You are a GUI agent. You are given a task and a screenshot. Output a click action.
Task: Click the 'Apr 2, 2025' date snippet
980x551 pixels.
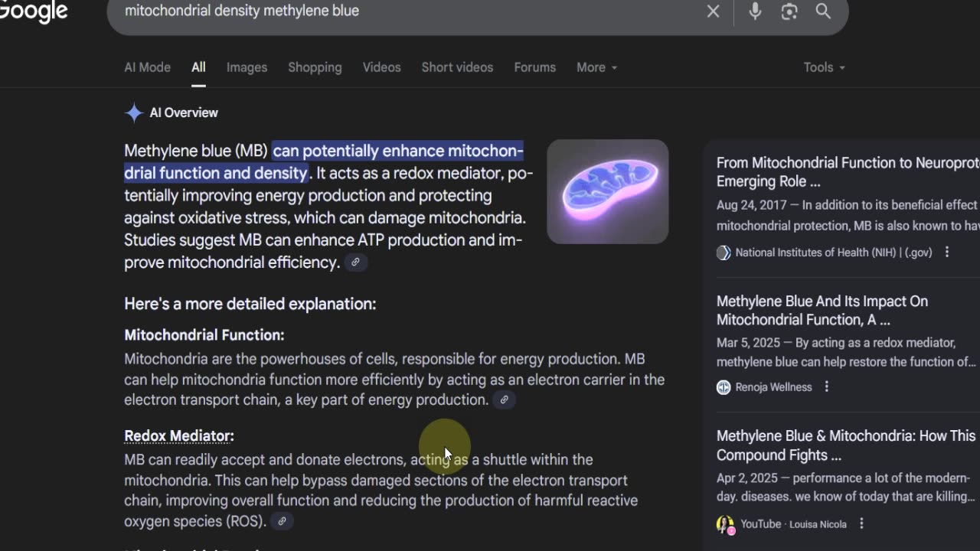click(746, 478)
